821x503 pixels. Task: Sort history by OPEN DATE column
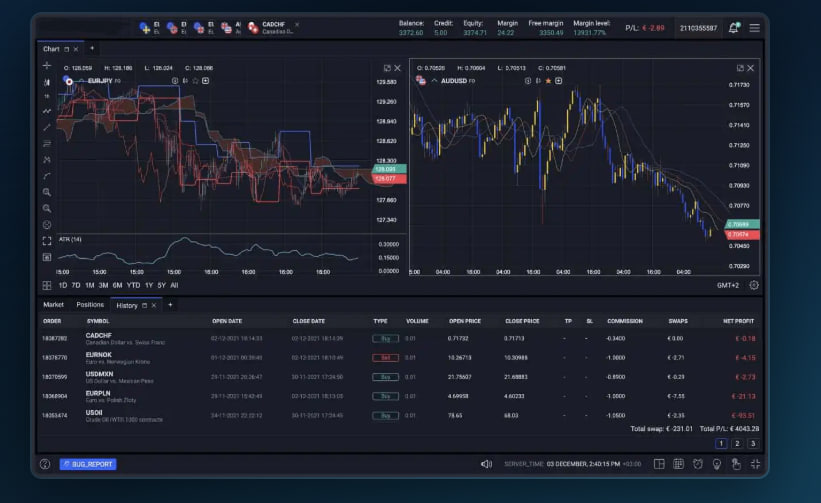(227, 321)
